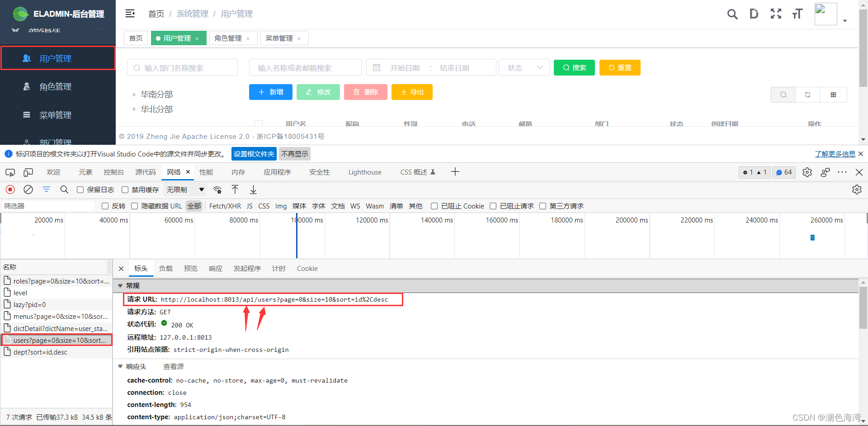Open 角色管理 in the sidebar
Screen dimensions: 868x426
pyautogui.click(x=57, y=87)
